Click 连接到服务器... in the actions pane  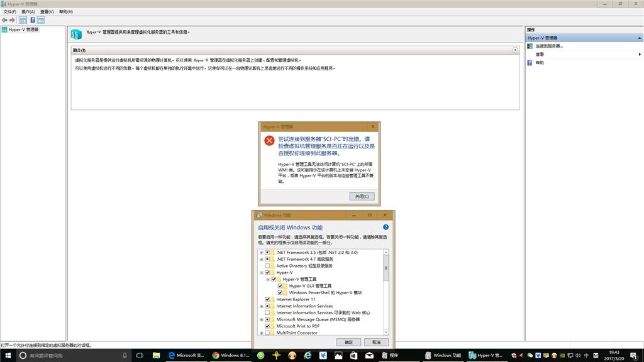[549, 46]
